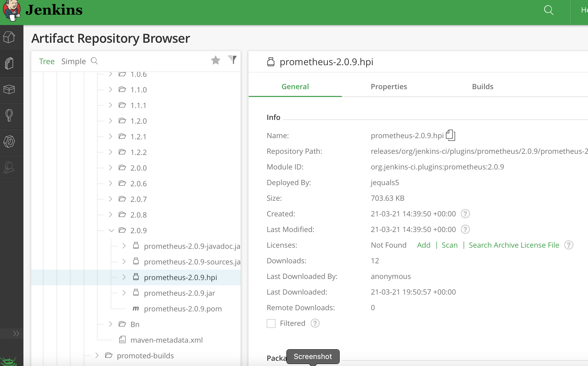Click Search Archive License File
Image resolution: width=588 pixels, height=366 pixels.
[x=514, y=245]
